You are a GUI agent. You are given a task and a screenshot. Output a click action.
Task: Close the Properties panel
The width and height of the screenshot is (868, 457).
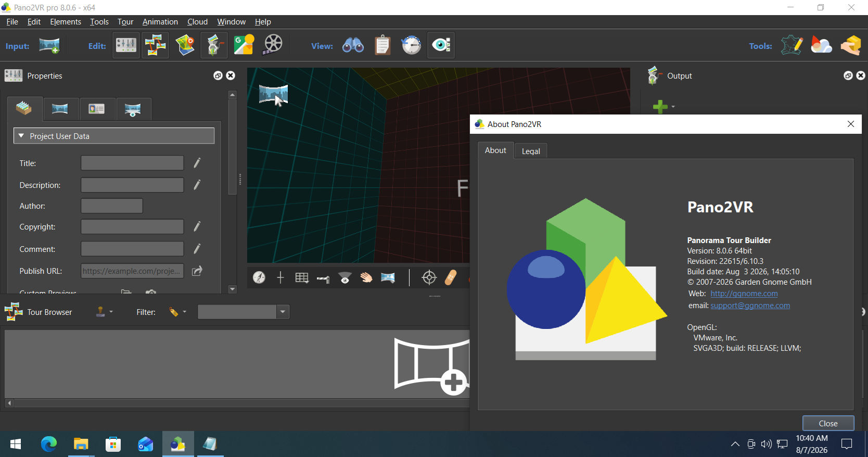pos(231,75)
